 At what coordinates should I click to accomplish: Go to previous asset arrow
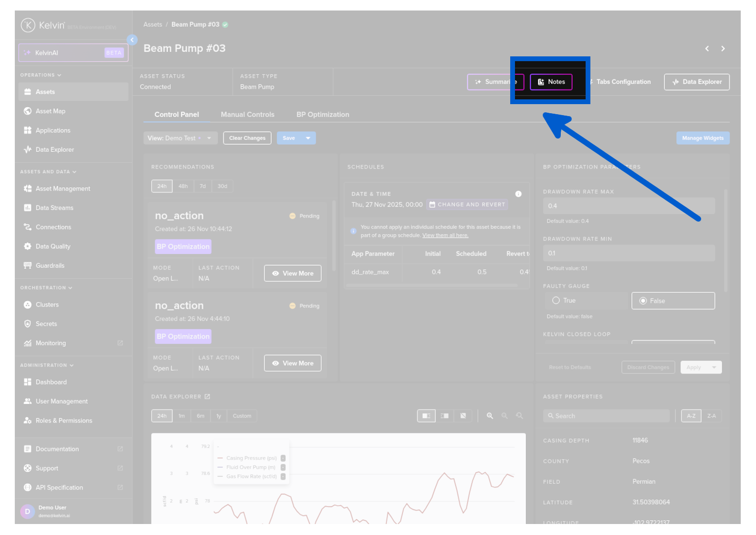pos(707,49)
